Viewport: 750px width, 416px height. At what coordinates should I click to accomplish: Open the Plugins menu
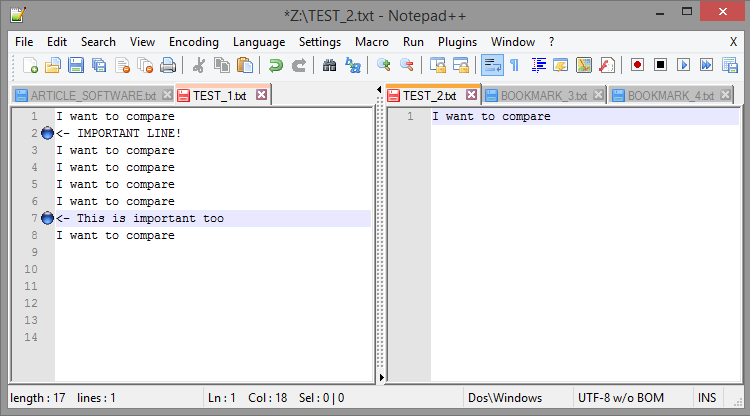(x=457, y=42)
